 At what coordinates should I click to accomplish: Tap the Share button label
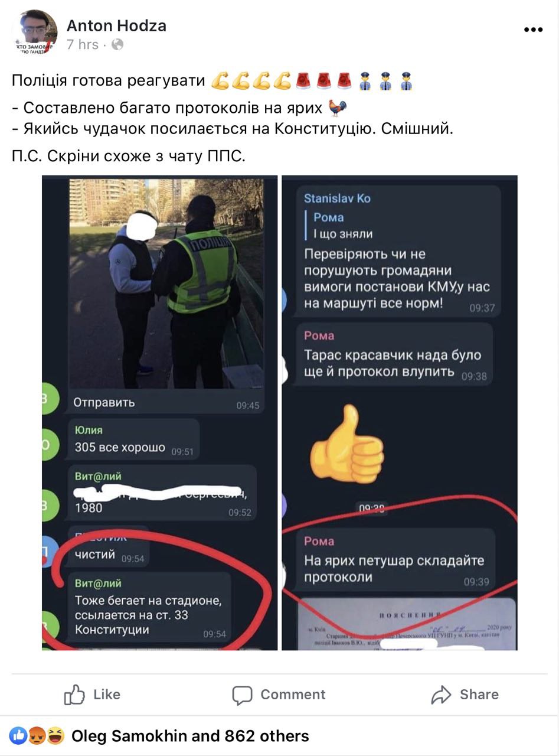click(x=479, y=695)
